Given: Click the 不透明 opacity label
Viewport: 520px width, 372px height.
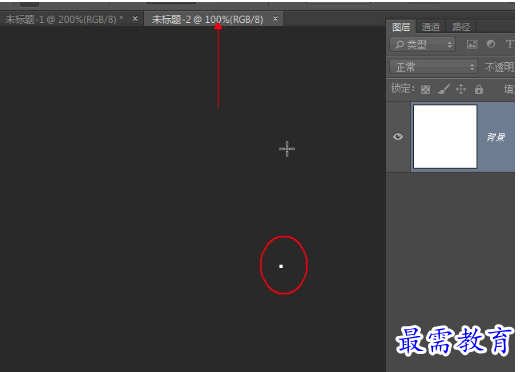Looking at the screenshot, I should coord(499,67).
